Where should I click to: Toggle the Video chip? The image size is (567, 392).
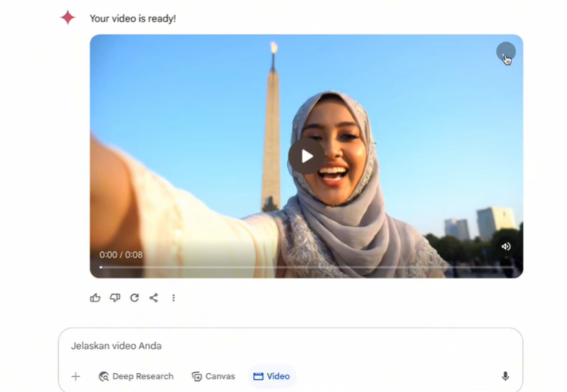click(271, 376)
